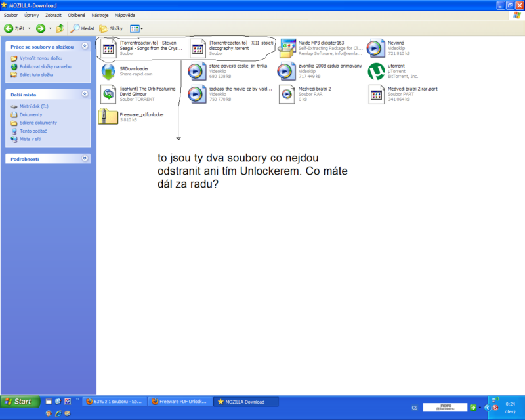
Task: Open the jackass-the-movie video clip
Action: (x=197, y=94)
